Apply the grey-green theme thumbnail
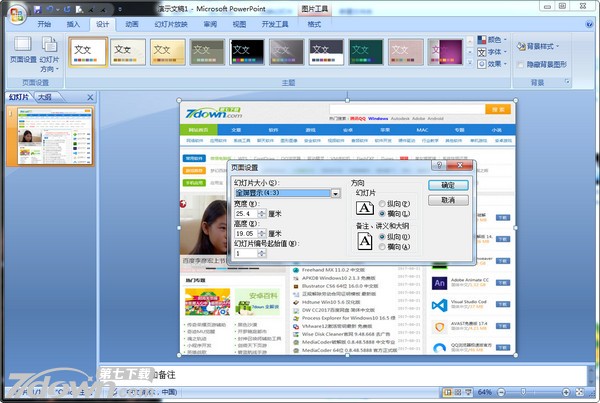 [207, 52]
